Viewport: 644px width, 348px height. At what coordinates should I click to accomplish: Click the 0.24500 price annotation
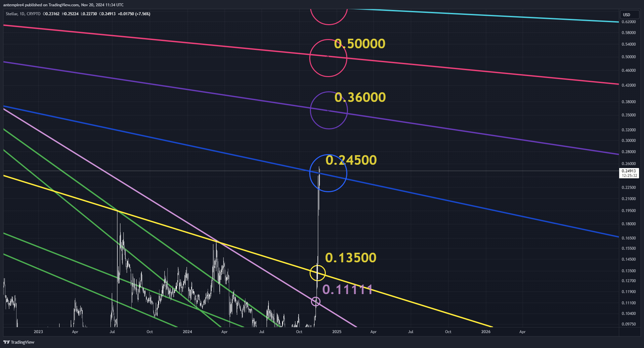point(351,160)
